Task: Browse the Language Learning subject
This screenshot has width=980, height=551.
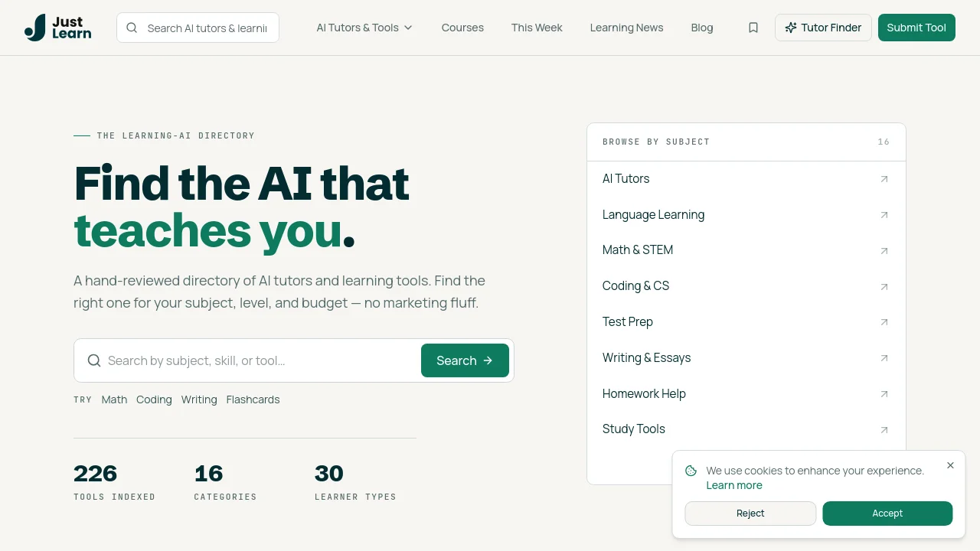Action: [746, 215]
